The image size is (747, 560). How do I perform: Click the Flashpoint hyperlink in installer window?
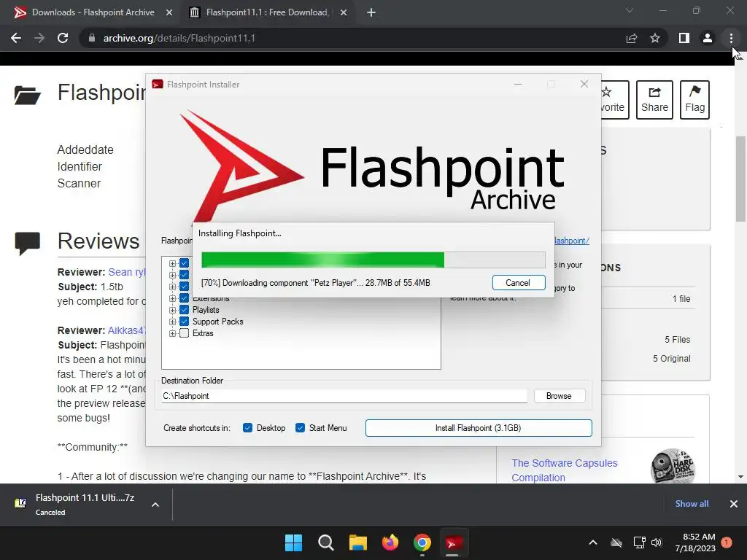pyautogui.click(x=571, y=241)
